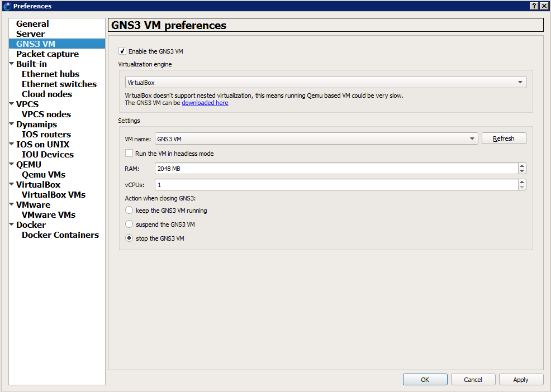Collapse the Dynamips tree section
This screenshot has height=392, width=551.
12,123
